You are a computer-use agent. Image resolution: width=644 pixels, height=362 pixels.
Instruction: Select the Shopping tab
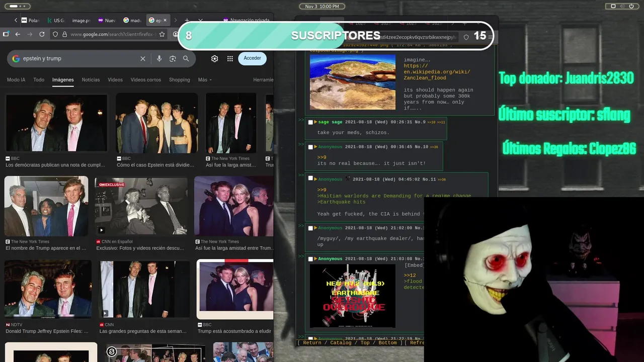click(x=180, y=79)
